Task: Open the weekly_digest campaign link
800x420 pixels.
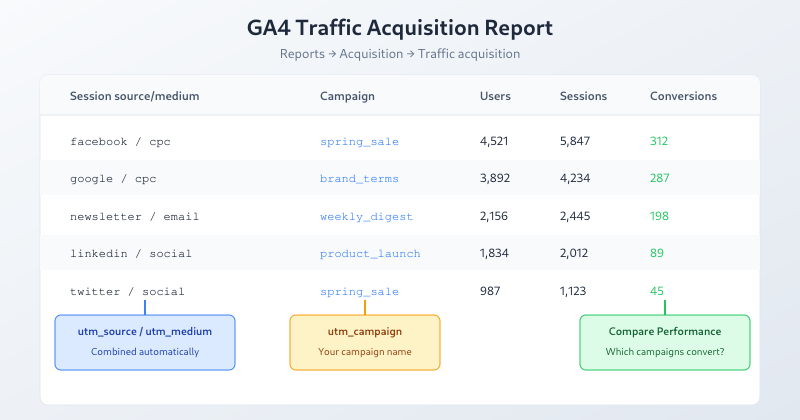Action: pos(366,216)
